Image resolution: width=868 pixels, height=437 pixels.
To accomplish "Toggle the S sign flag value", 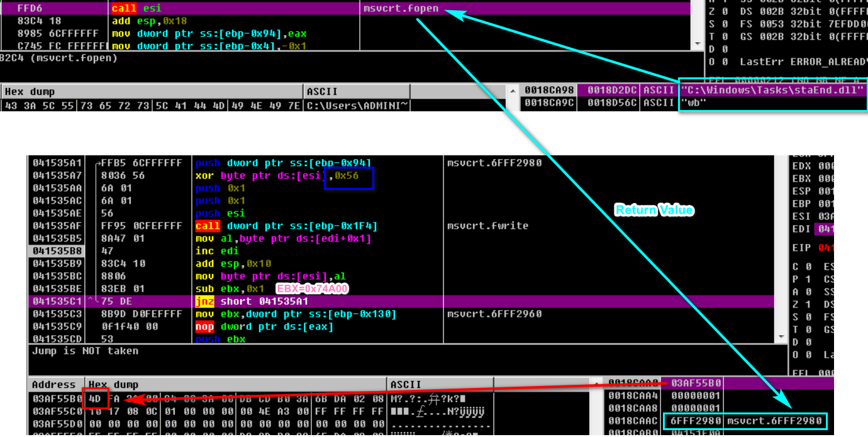I will (808, 317).
